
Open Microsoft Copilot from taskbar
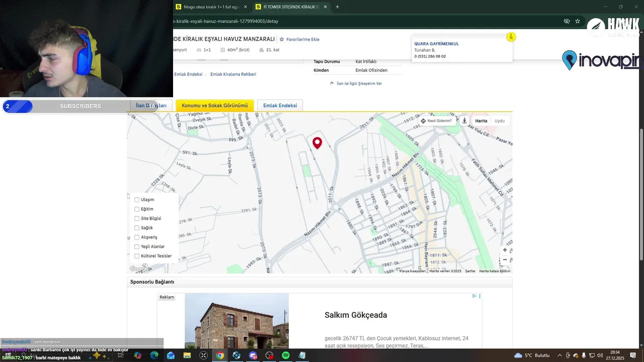(137, 355)
